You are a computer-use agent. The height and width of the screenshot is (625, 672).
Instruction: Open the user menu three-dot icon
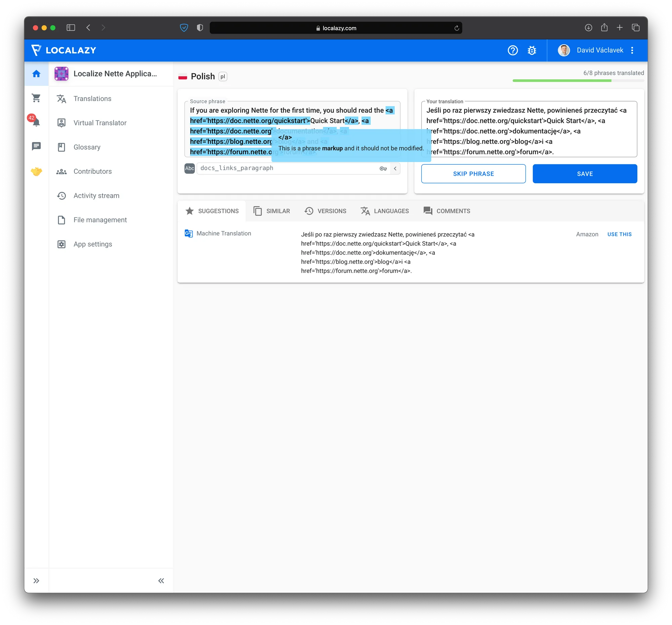pyautogui.click(x=632, y=50)
